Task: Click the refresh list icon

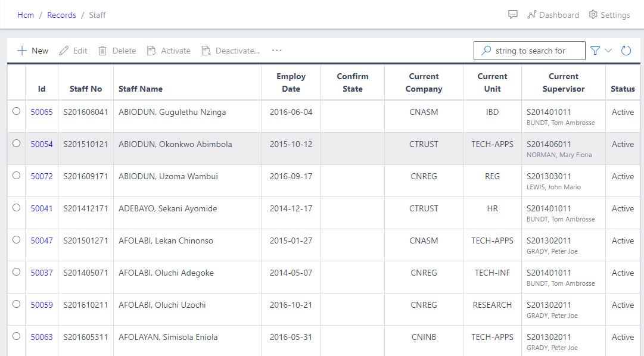Action: (626, 51)
